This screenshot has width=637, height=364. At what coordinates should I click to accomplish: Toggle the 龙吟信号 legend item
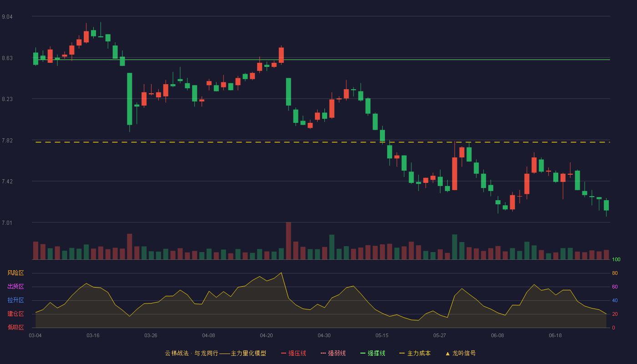pyautogui.click(x=460, y=353)
